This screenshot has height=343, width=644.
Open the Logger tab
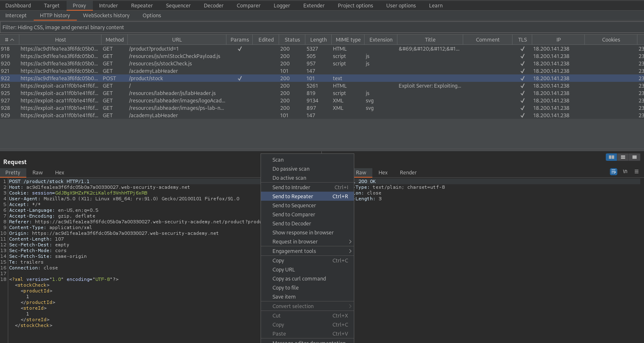[x=282, y=5]
